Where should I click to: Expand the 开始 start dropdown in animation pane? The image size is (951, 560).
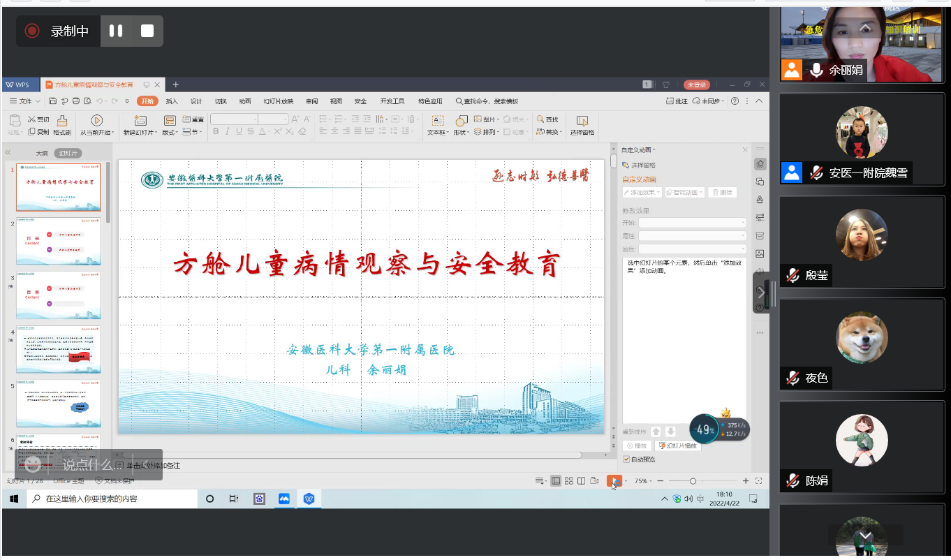coord(692,223)
